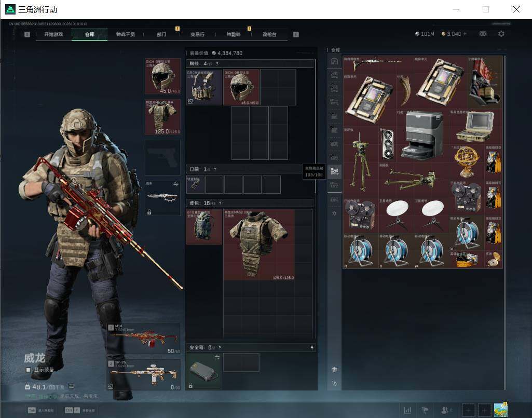Image resolution: width=532 pixels, height=418 pixels.
Task: Open the 改枪台 tab
Action: pyautogui.click(x=269, y=34)
